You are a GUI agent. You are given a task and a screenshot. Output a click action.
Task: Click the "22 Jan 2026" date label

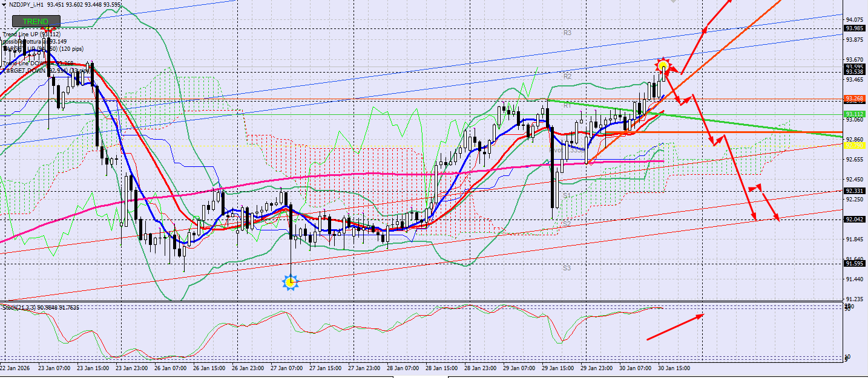coord(16,368)
